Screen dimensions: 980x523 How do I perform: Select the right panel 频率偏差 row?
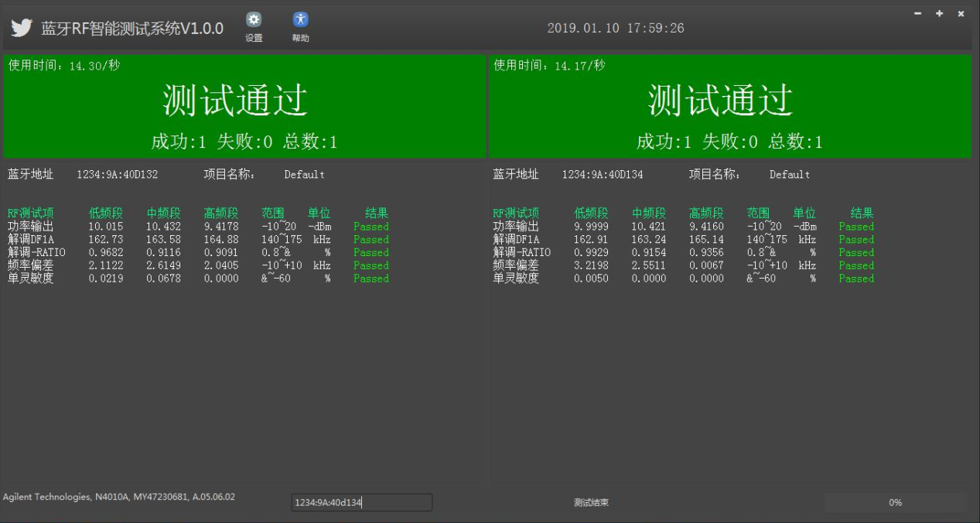point(683,265)
